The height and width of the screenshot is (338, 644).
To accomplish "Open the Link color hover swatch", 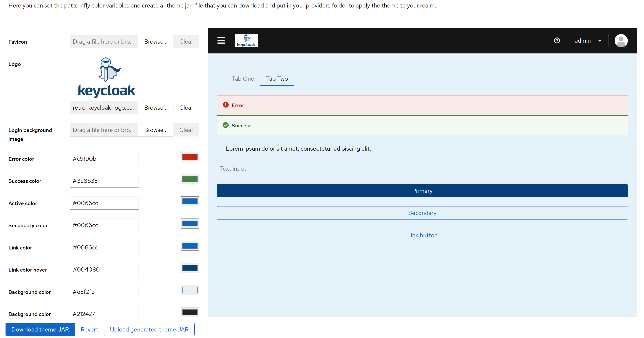I will pos(190,268).
